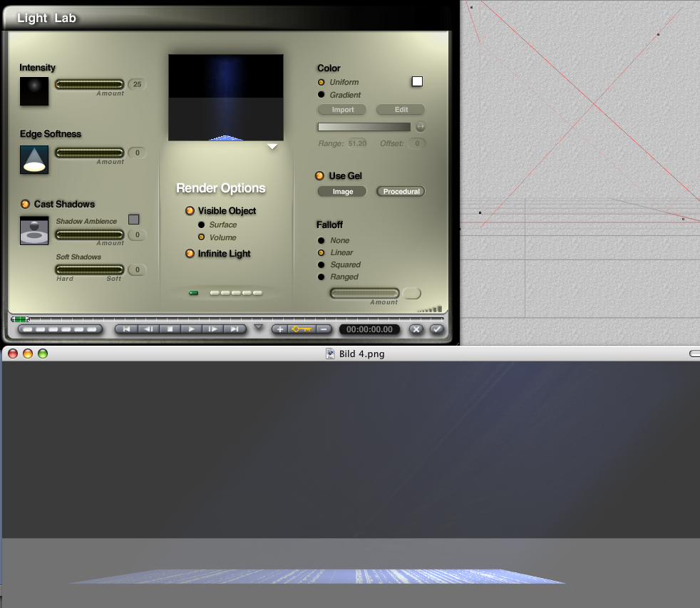Select Gradient color mode
The height and width of the screenshot is (608, 700).
[x=321, y=95]
